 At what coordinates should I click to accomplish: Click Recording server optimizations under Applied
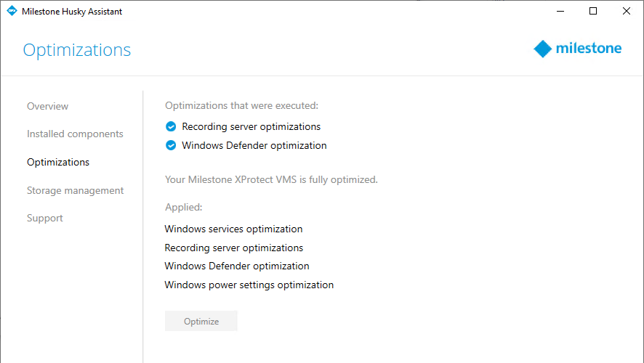233,248
